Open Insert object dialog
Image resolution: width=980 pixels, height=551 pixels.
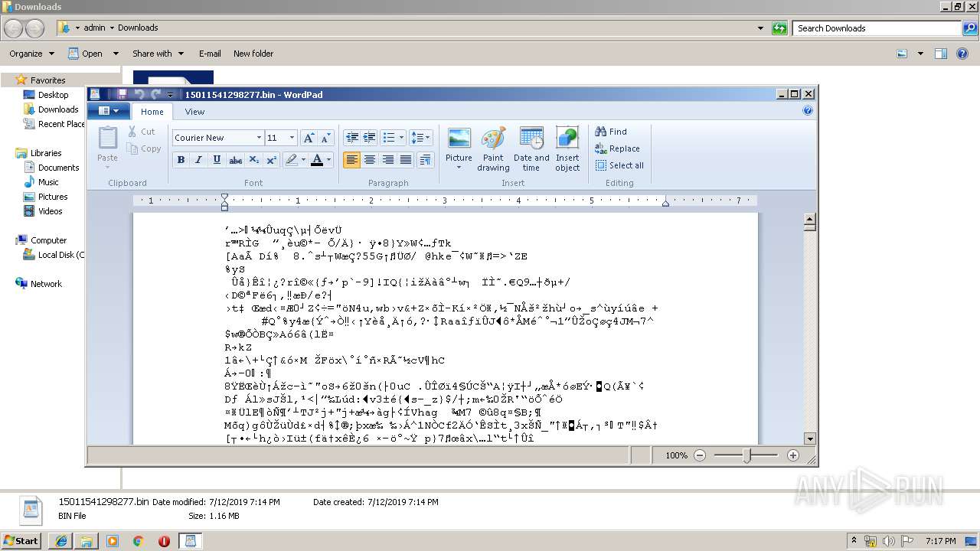point(567,149)
